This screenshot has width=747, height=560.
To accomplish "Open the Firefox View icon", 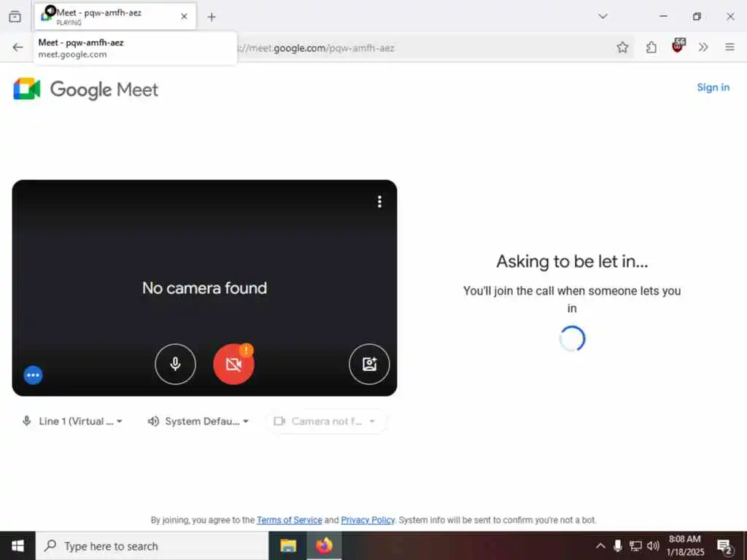I will tap(15, 17).
